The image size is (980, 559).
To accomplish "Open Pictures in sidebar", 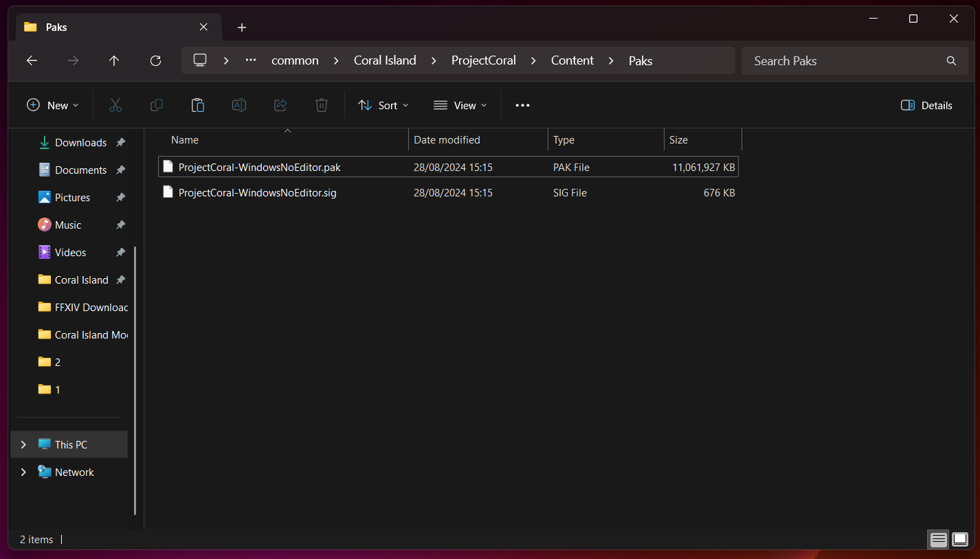I will (72, 197).
